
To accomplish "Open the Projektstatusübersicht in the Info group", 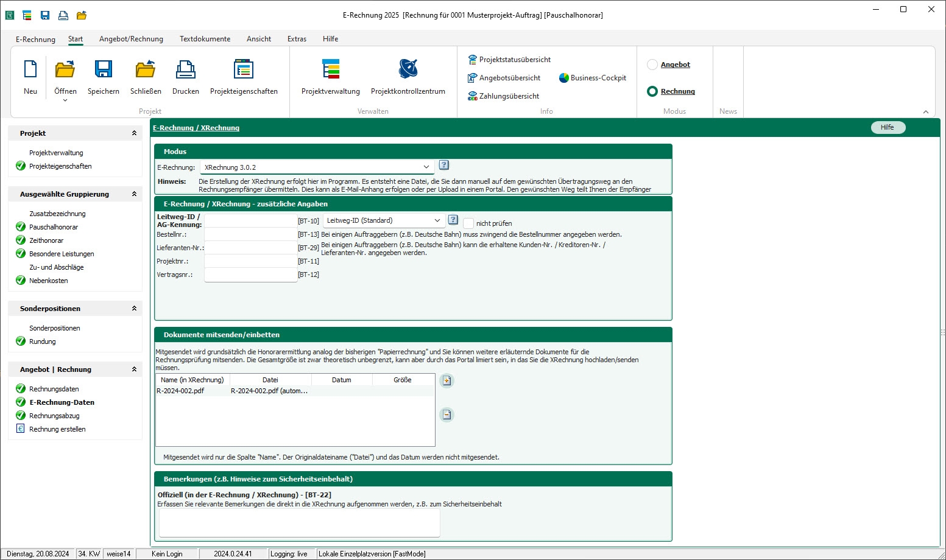I will (509, 60).
